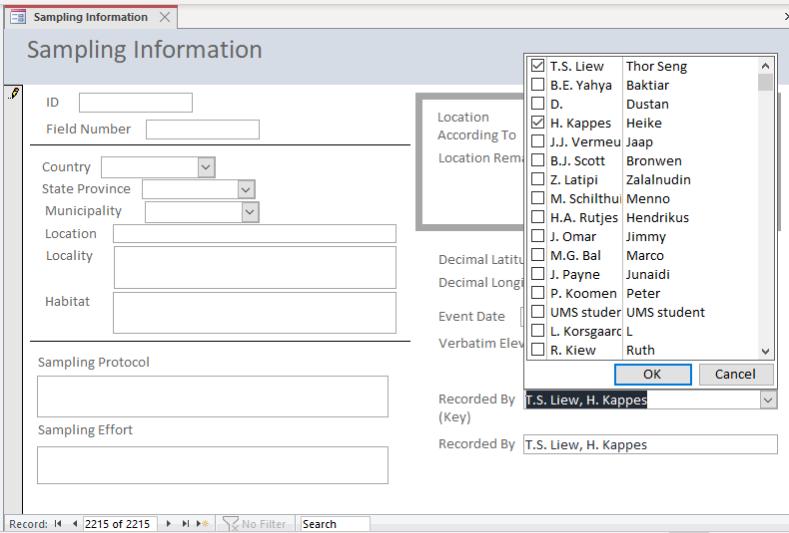789x533 pixels.
Task: Check J.J. Vermeulen Jaap checkbox
Action: pyautogui.click(x=537, y=141)
